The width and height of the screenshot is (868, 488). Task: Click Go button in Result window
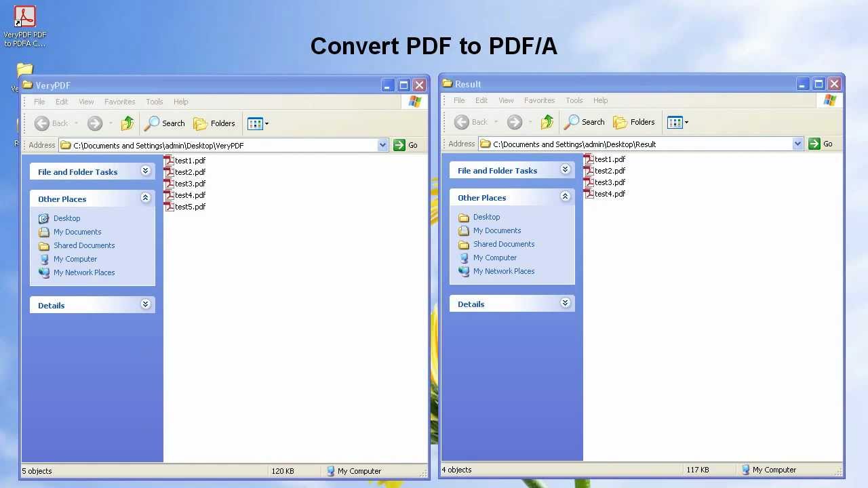(x=821, y=144)
